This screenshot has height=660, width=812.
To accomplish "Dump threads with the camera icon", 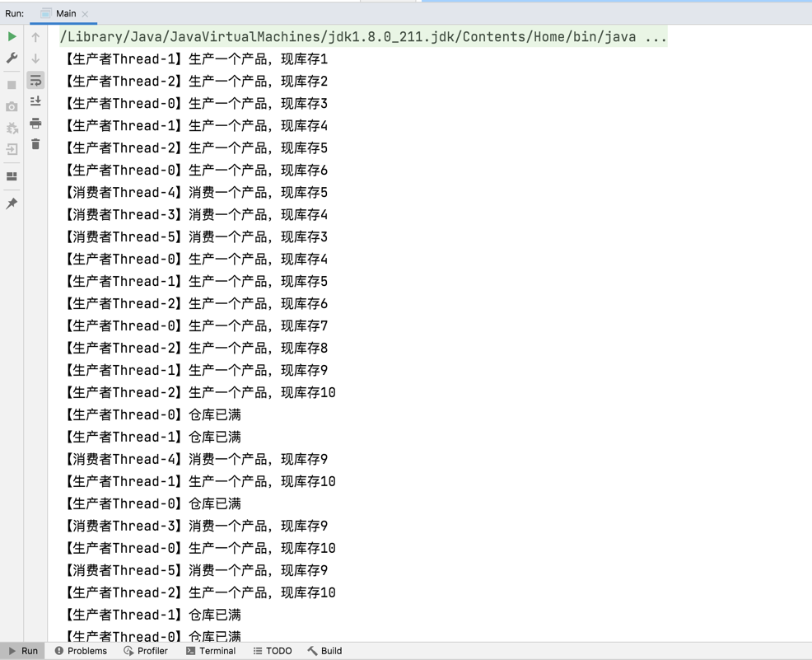I will (x=12, y=106).
